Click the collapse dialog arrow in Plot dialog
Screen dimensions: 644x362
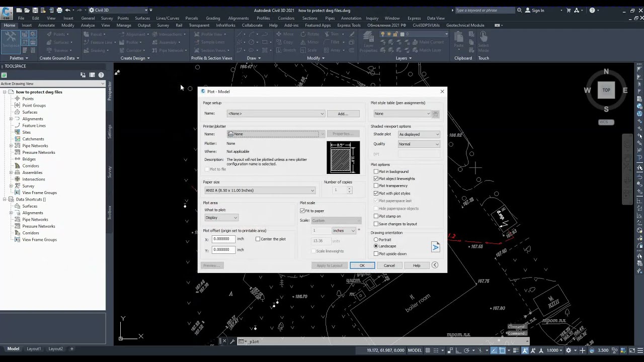tap(435, 265)
